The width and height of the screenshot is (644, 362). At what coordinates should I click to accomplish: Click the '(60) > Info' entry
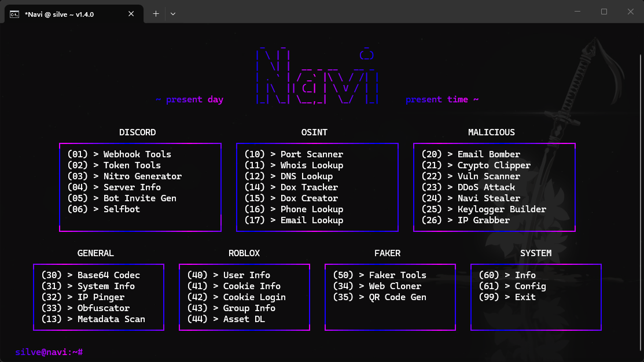[x=507, y=275]
